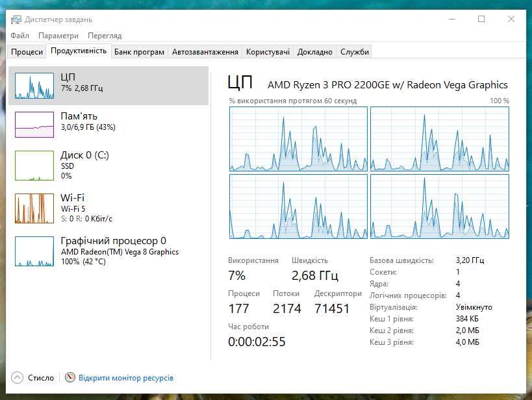This screenshot has height=400, width=532.
Task: Click the Процеси count 177
Action: 238,308
